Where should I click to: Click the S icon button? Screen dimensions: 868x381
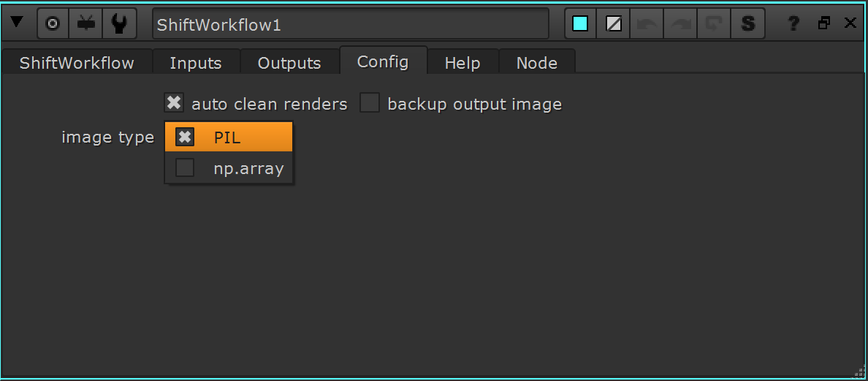coord(747,23)
